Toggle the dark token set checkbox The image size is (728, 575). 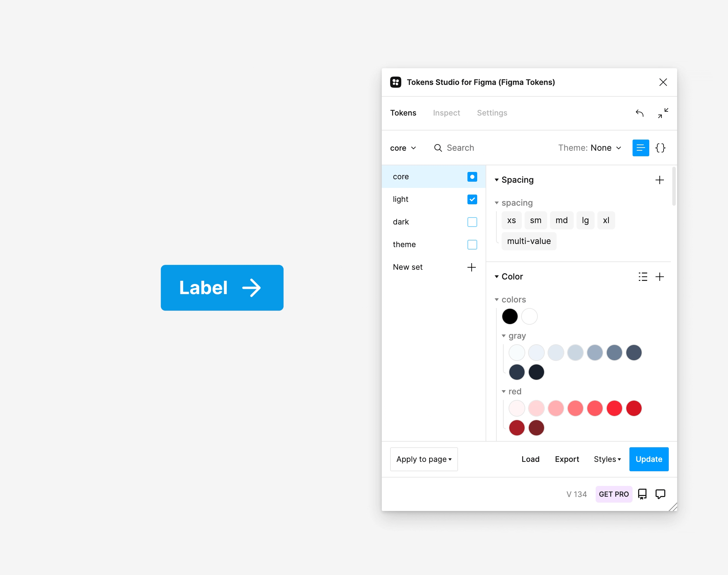(x=472, y=221)
